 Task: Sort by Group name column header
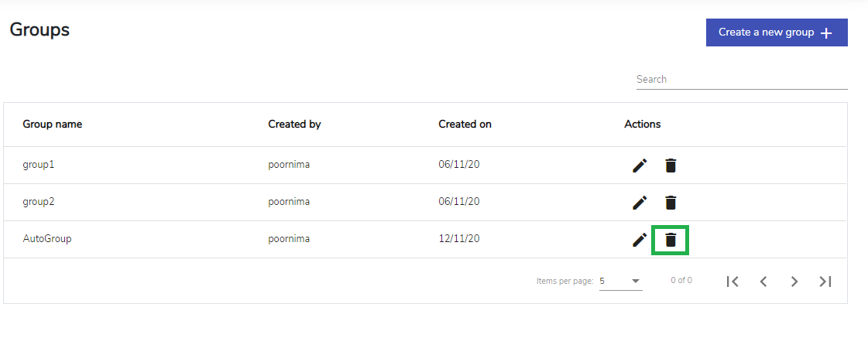[x=52, y=125]
